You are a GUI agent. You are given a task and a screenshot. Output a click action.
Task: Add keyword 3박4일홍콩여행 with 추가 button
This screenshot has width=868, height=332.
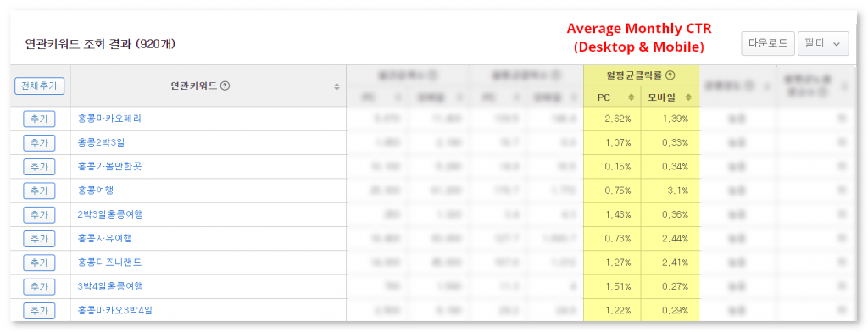(39, 286)
